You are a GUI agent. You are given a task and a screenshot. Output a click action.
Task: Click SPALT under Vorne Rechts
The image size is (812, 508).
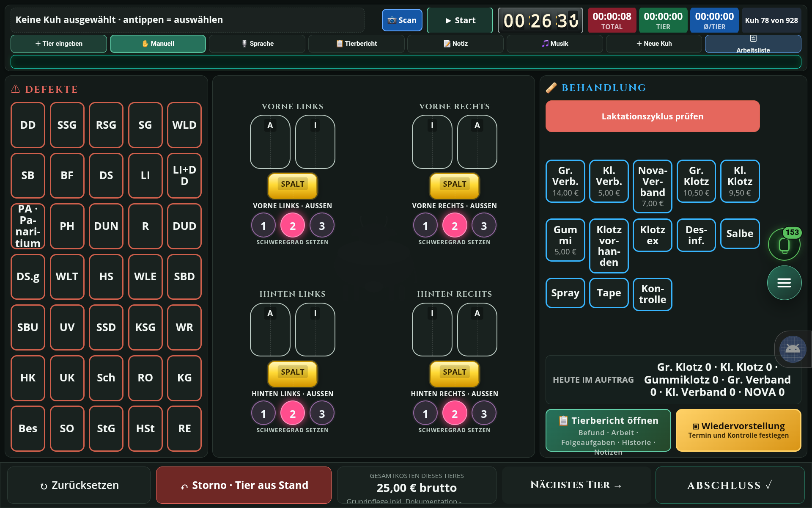455,186
